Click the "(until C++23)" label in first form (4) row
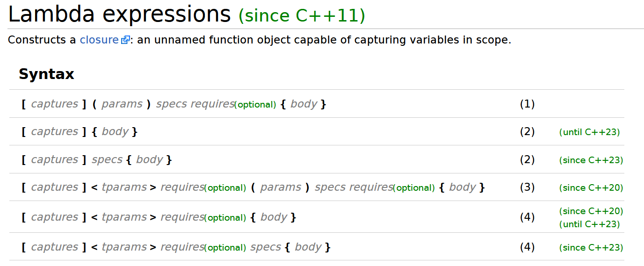The height and width of the screenshot is (266, 644). click(x=589, y=224)
